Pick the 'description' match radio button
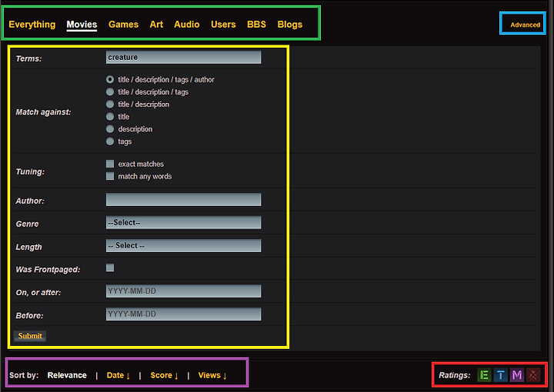The width and height of the screenshot is (554, 392). tap(110, 129)
